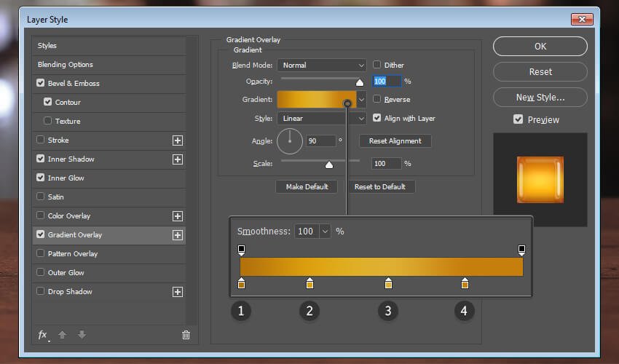Click the Reset Alignment button
Image resolution: width=619 pixels, height=364 pixels.
point(395,141)
